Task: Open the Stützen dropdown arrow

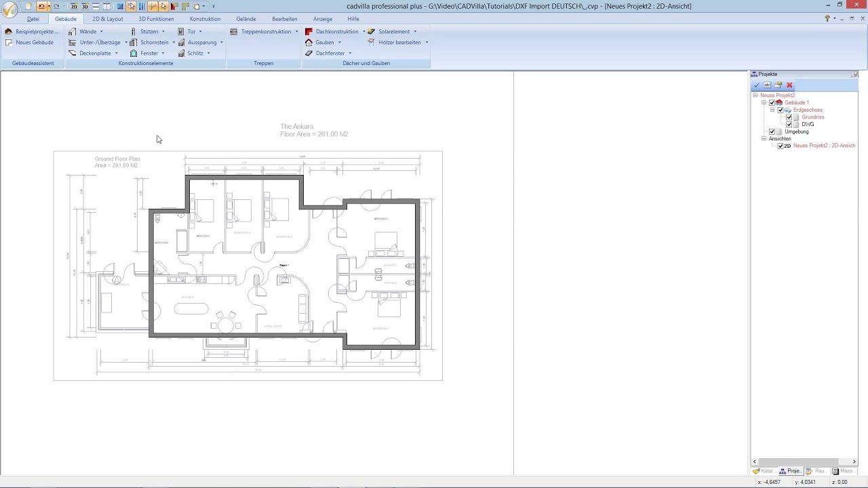Action: click(x=163, y=31)
